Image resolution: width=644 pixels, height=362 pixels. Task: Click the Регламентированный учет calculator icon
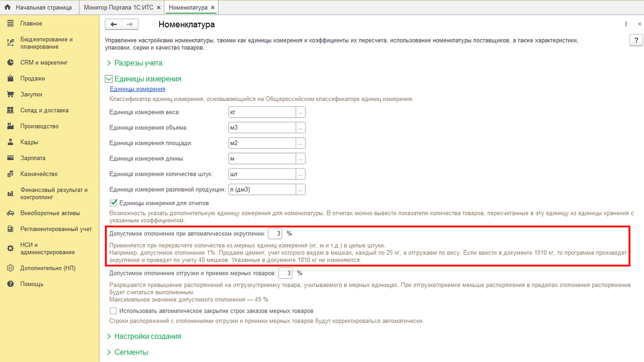(x=10, y=229)
